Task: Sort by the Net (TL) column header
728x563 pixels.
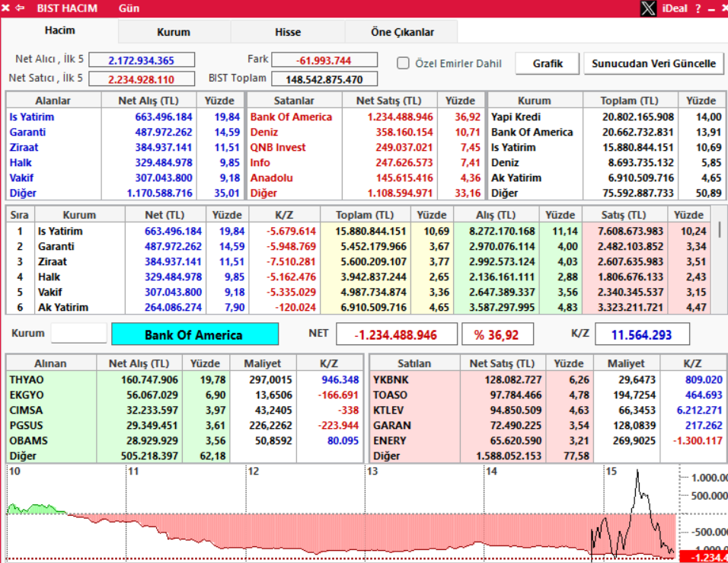Action: pos(164,215)
